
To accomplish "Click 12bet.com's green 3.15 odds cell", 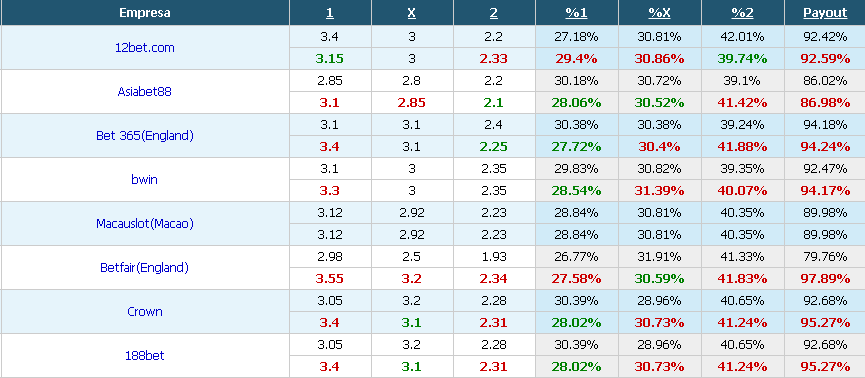I will click(x=330, y=58).
